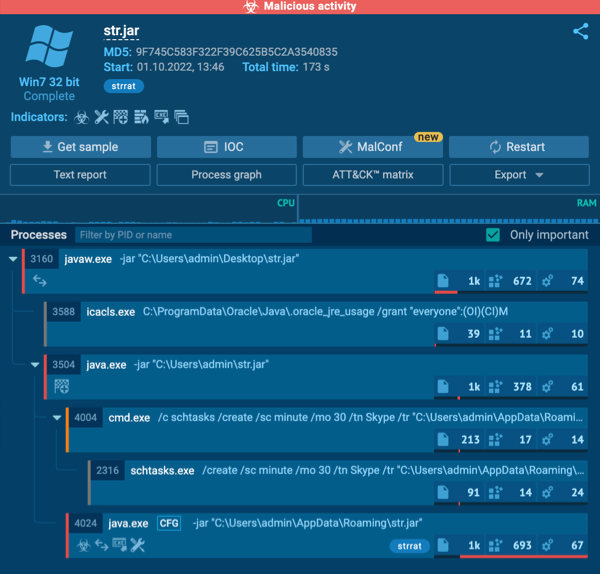Screen dimensions: 600x574
Task: Click the CFG badge on java.exe 4024
Action: click(x=169, y=523)
